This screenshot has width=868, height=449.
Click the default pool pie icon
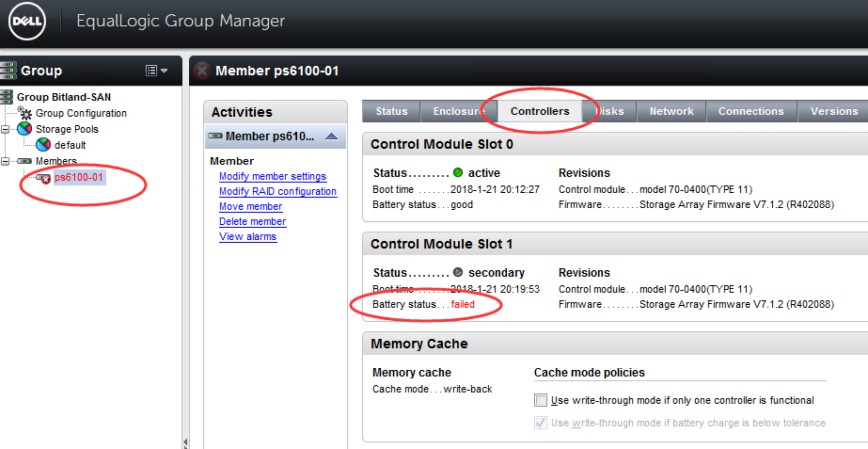[43, 146]
